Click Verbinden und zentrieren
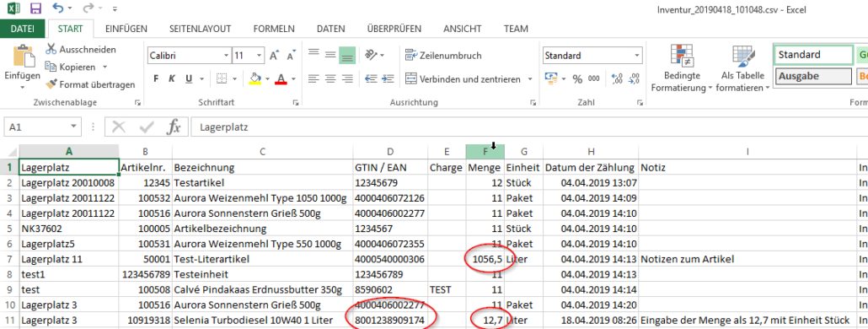 point(463,79)
